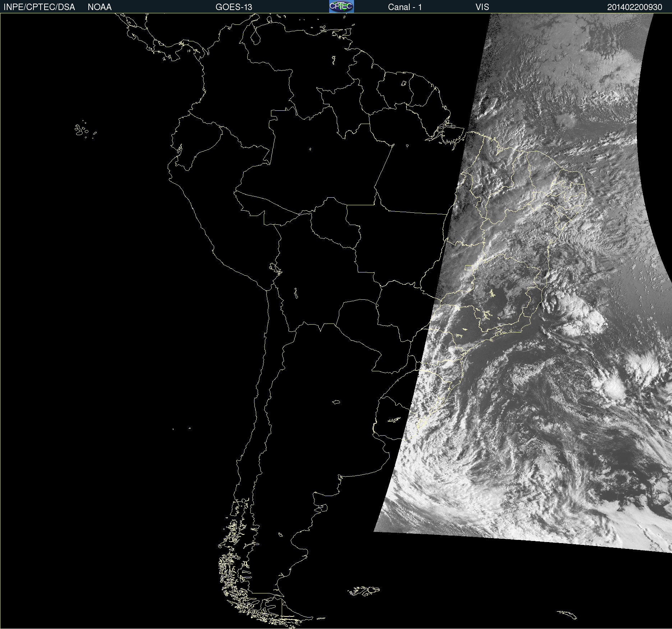Click the INPE/CPTEC/DSA header text
Viewport: 672px width, 629px height.
pos(39,7)
